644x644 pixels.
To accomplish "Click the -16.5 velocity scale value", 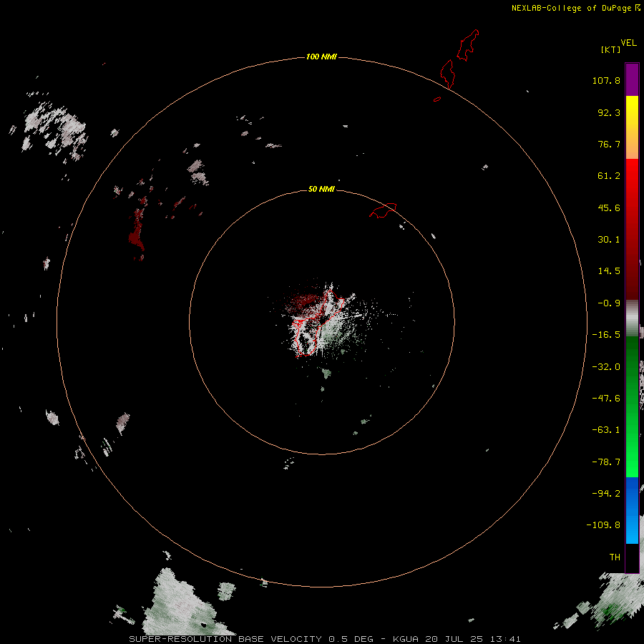I will (x=606, y=335).
